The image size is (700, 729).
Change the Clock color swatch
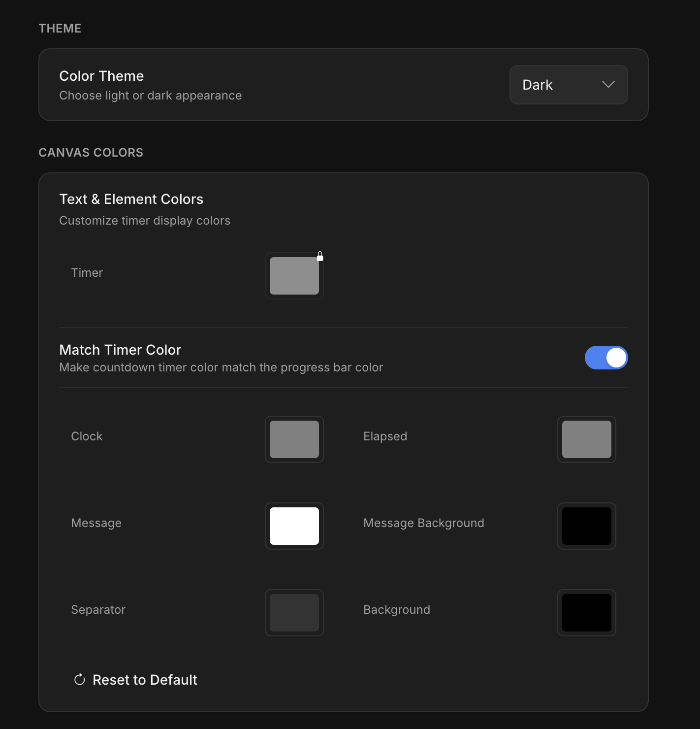294,439
